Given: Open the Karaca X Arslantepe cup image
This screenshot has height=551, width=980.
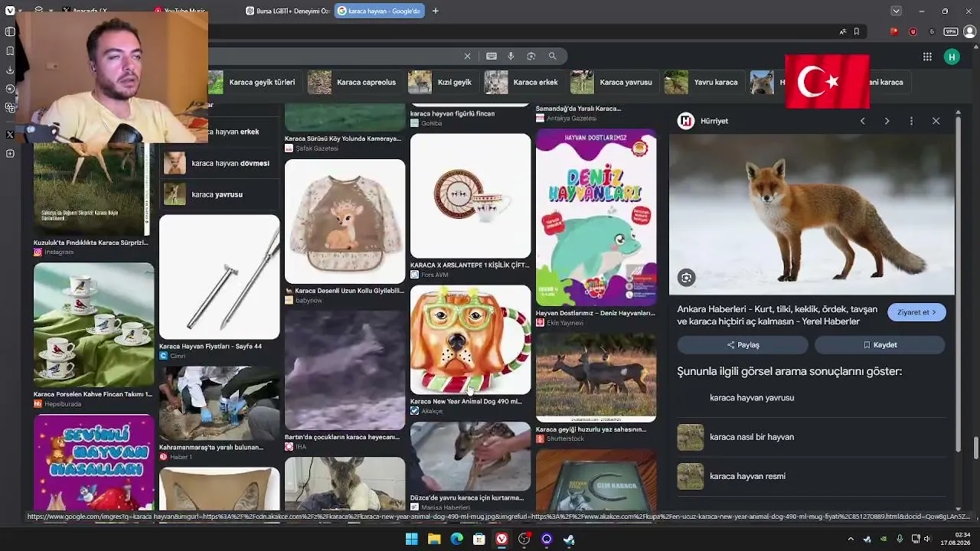Looking at the screenshot, I should (x=470, y=196).
